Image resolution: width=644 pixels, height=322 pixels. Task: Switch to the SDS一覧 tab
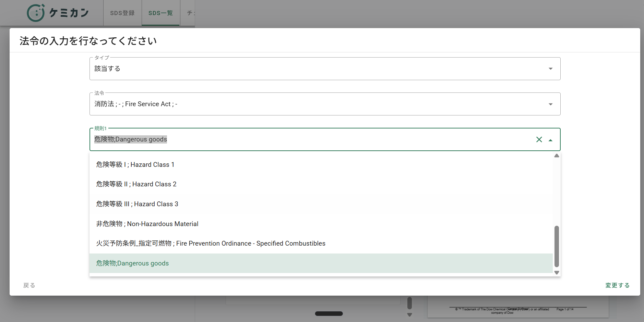click(160, 13)
